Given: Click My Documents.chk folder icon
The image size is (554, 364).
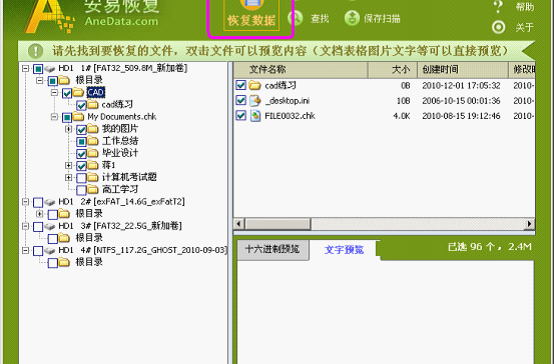Looking at the screenshot, I should coord(78,117).
